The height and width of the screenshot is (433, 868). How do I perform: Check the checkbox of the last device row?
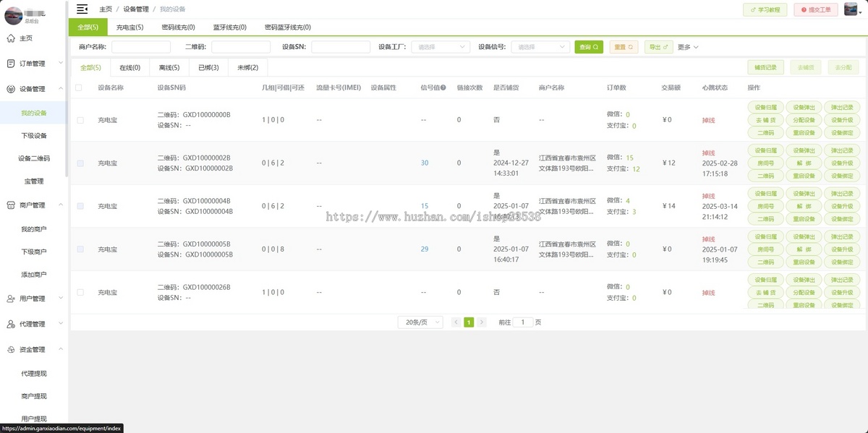[80, 292]
